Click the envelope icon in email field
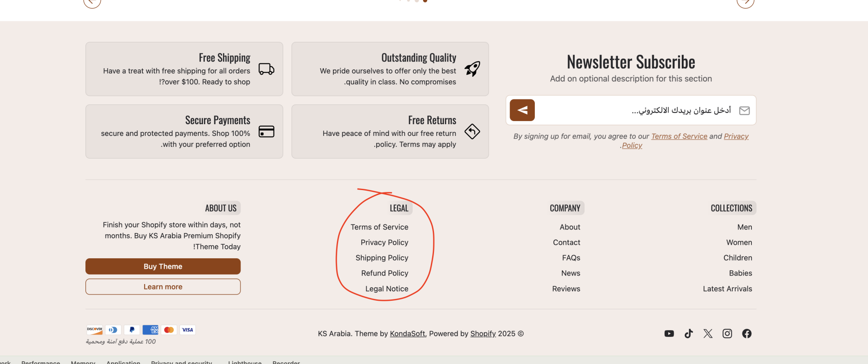This screenshot has width=868, height=364. coord(744,111)
